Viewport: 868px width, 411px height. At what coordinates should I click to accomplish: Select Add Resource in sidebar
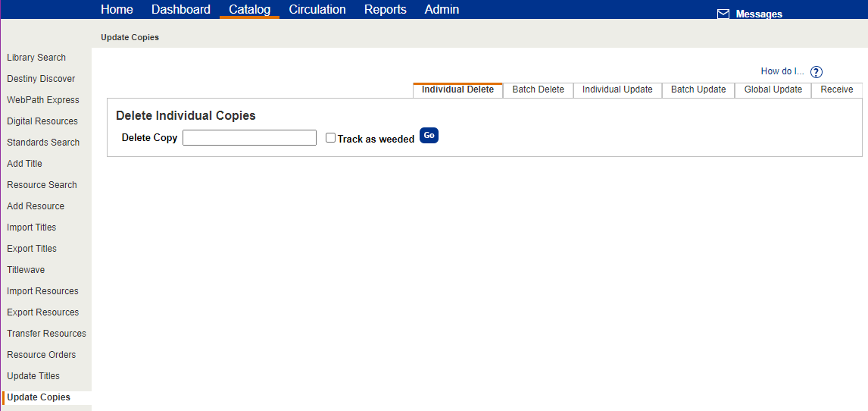[x=36, y=206]
